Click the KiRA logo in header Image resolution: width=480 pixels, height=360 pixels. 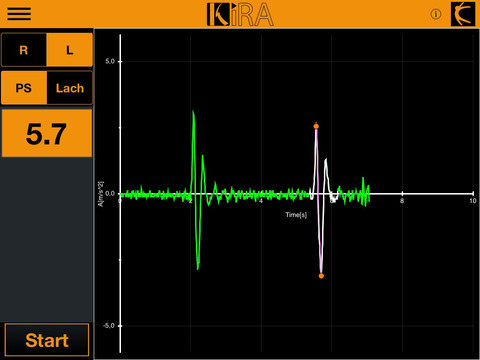click(x=240, y=14)
